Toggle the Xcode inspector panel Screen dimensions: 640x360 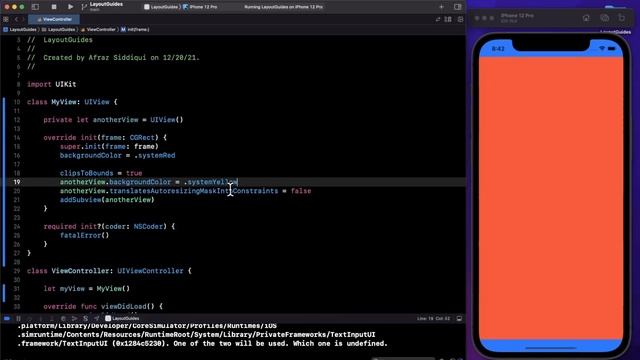tap(458, 7)
